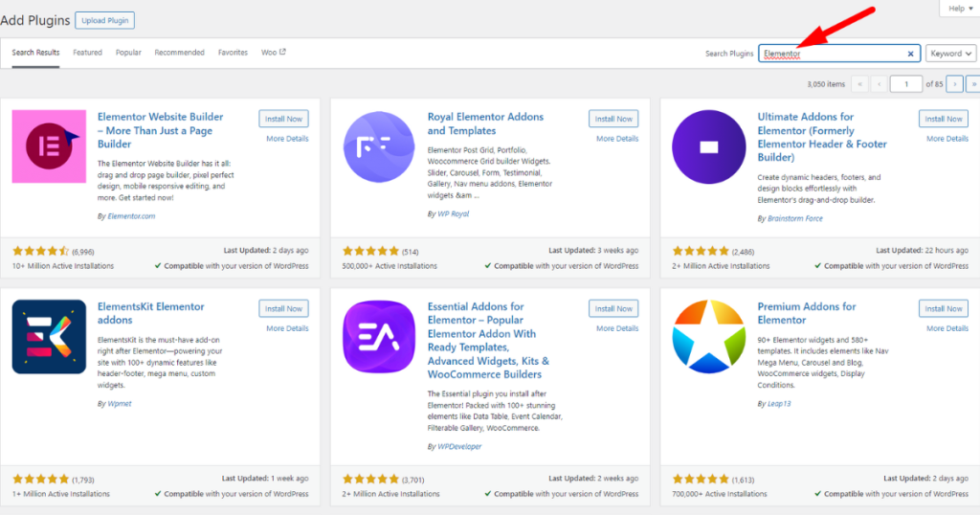Open the Elementor Website Builder title link

pos(160,130)
